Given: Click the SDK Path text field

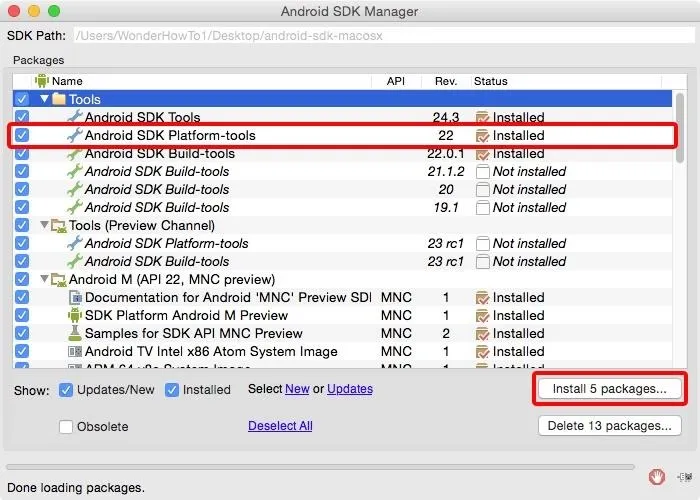Looking at the screenshot, I should 384,36.
